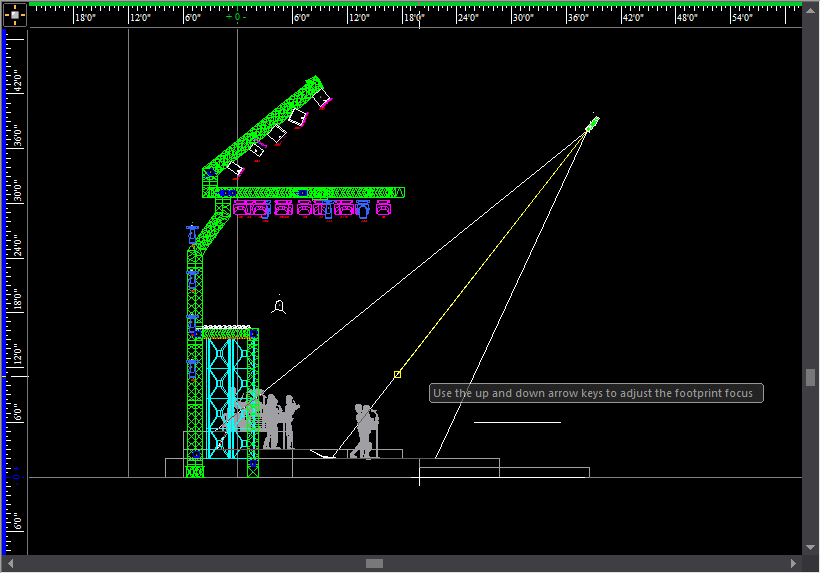Viewport: 821px width, 574px height.
Task: Click the short white line below the tooltip
Action: pyautogui.click(x=517, y=422)
